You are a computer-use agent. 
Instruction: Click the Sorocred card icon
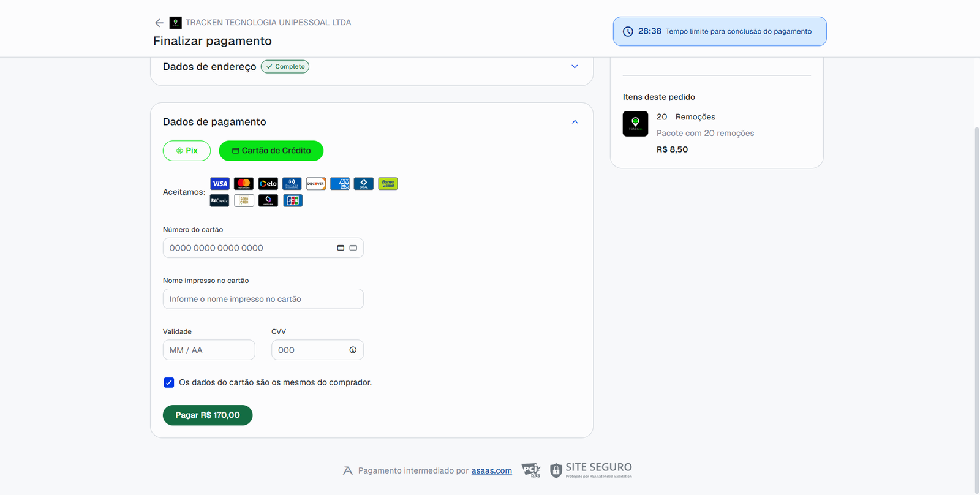point(244,200)
